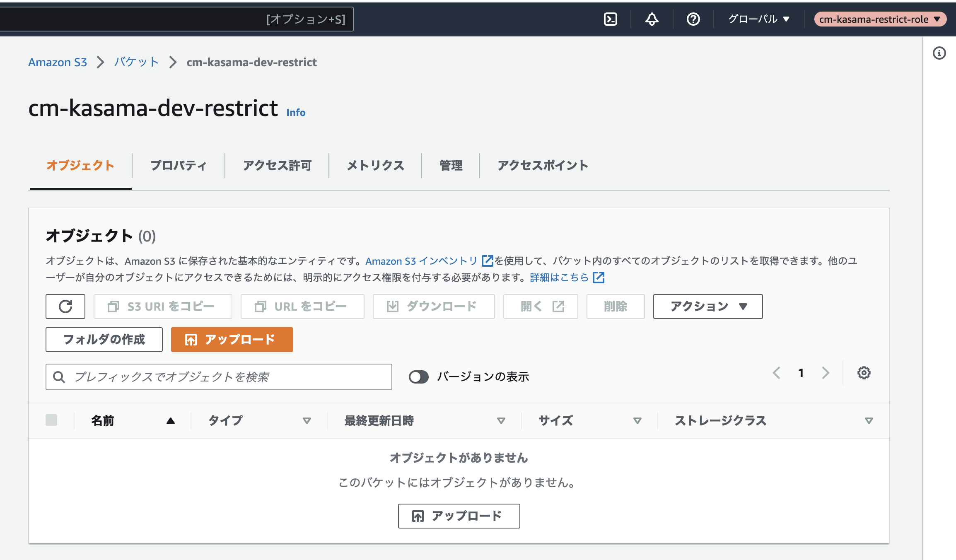
Task: Sort by 最終更新日時 column arrow
Action: click(501, 421)
